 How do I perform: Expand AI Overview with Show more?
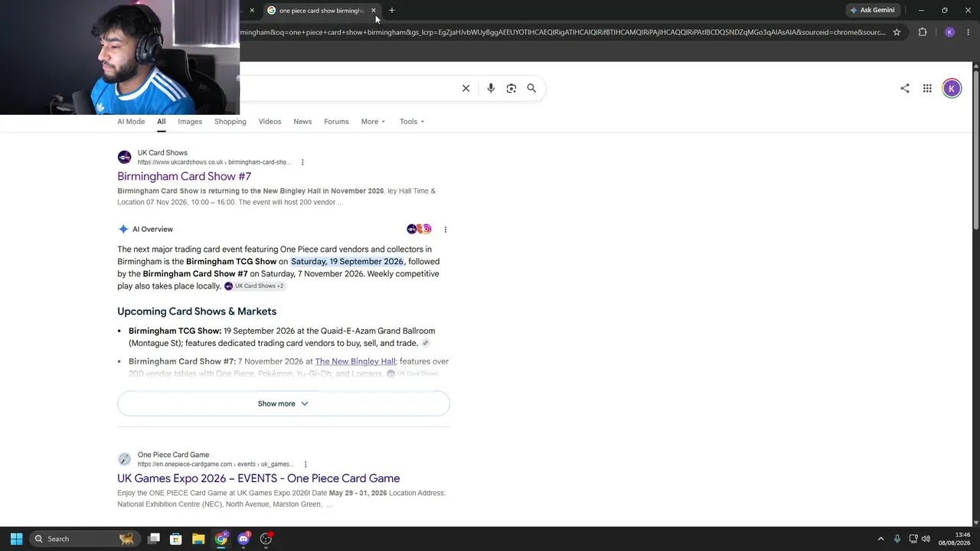click(x=283, y=403)
